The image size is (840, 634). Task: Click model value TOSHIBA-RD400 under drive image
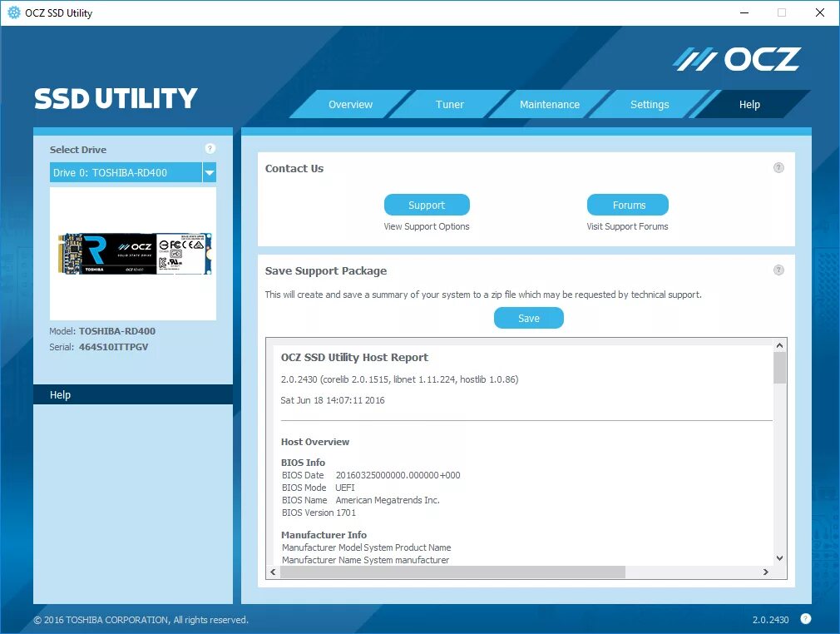tap(117, 331)
